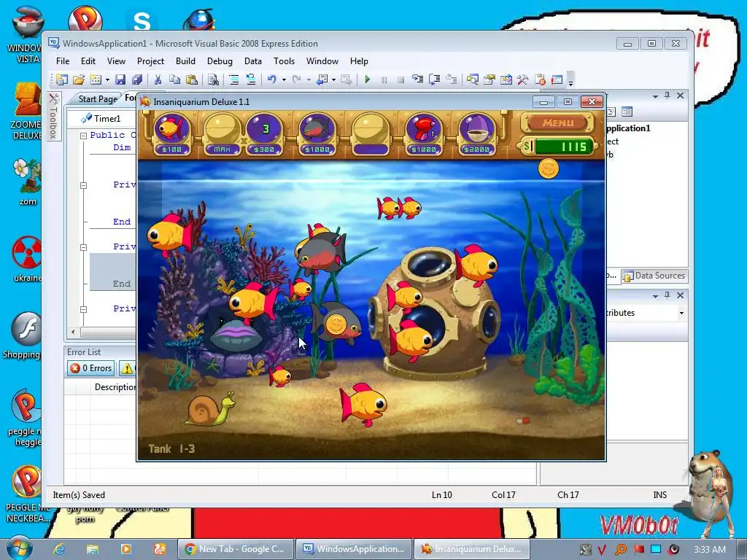Open the Windows Start orb
The width and height of the screenshot is (747, 560).
19,548
